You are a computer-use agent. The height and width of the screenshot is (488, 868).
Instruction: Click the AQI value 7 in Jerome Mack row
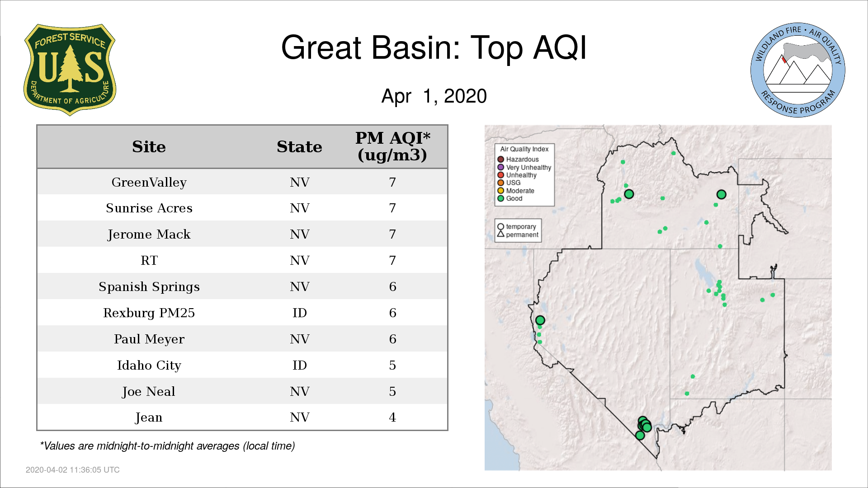(x=392, y=234)
